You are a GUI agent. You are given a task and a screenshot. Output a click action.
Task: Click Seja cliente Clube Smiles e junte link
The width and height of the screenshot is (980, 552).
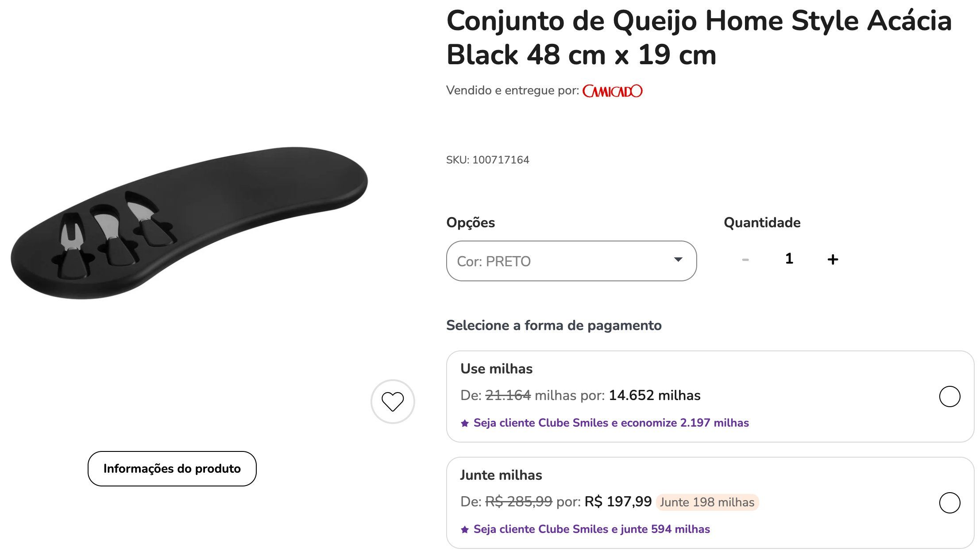point(591,529)
